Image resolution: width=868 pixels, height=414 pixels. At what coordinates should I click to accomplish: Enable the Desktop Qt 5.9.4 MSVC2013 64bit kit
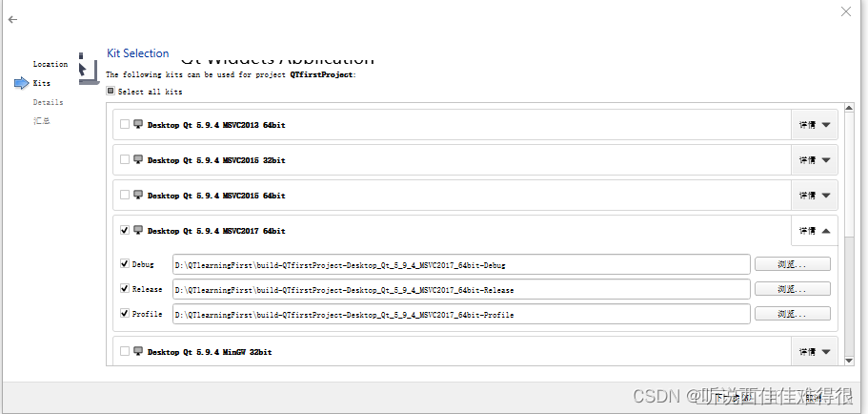tap(125, 124)
